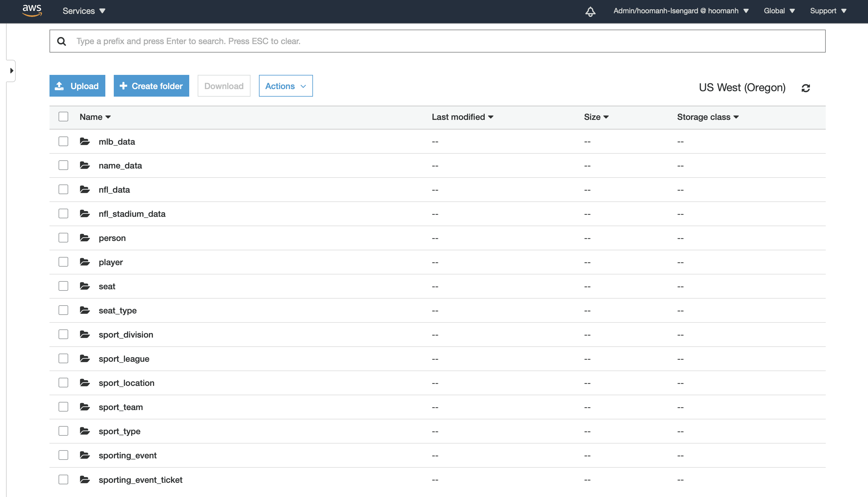Open the Services dropdown menu
Viewport: 868px width, 497px height.
84,11
